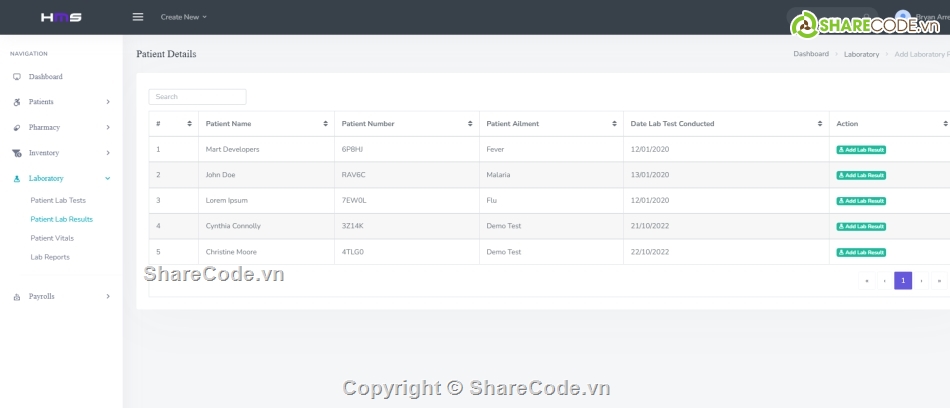Select Laboratory menu item
Screen dimensions: 950x408
(x=46, y=178)
